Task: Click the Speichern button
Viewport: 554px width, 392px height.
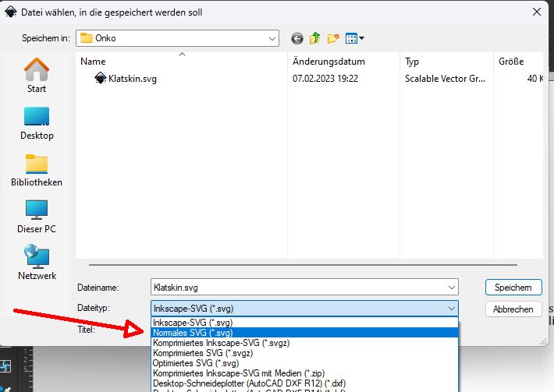Action: point(513,288)
